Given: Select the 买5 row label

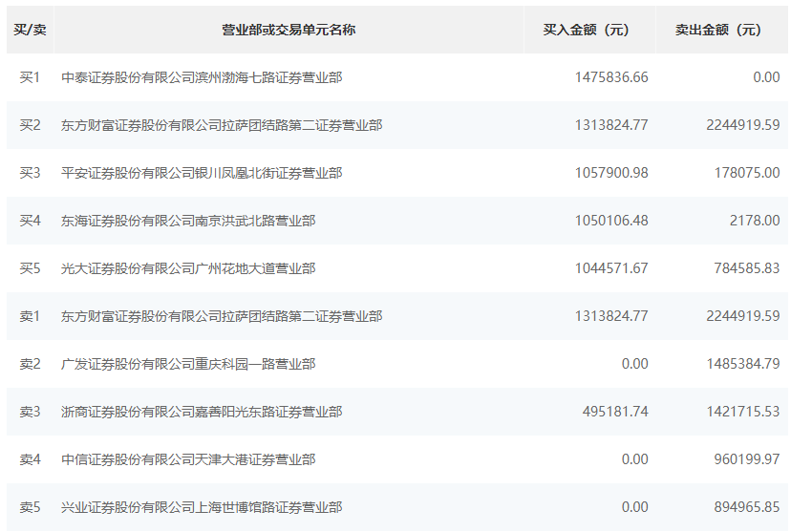Looking at the screenshot, I should [x=30, y=268].
